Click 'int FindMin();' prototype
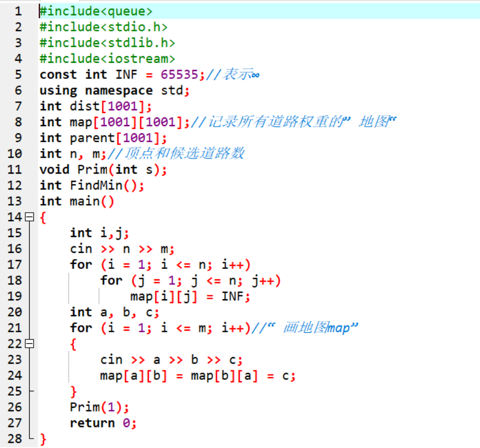Viewport: 480px width, 448px height. pyautogui.click(x=92, y=186)
